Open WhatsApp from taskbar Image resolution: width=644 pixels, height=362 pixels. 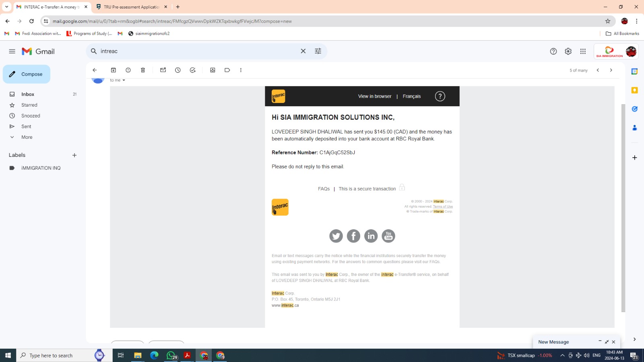[171, 355]
